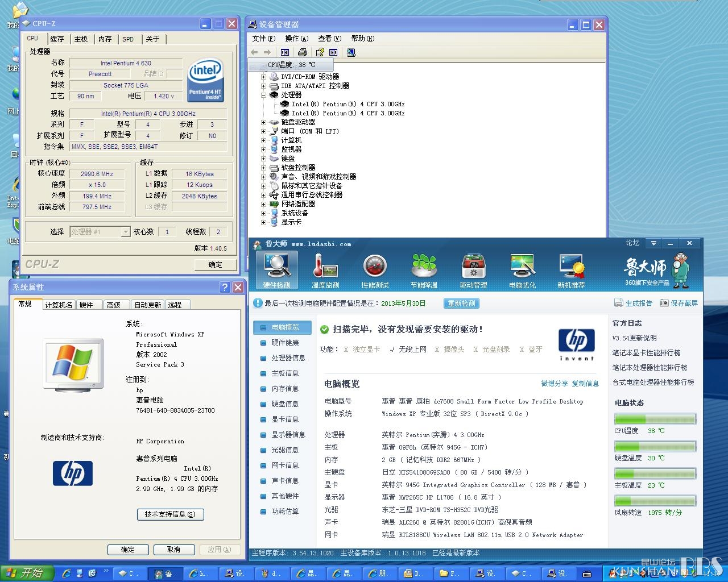Screen dimensions: 728x582
Task: Click 生成报告 generate report in Ludashi
Action: tap(633, 304)
